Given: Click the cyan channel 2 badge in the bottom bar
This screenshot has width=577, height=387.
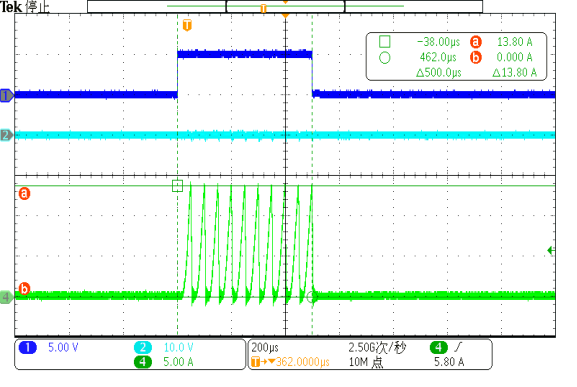Looking at the screenshot, I should (x=143, y=348).
